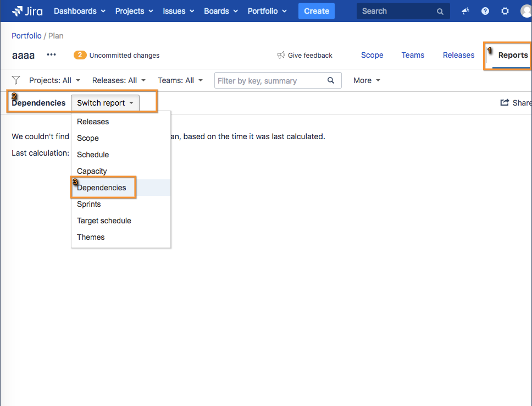This screenshot has width=532, height=406.
Task: Click the Last calculation label
Action: [40, 153]
